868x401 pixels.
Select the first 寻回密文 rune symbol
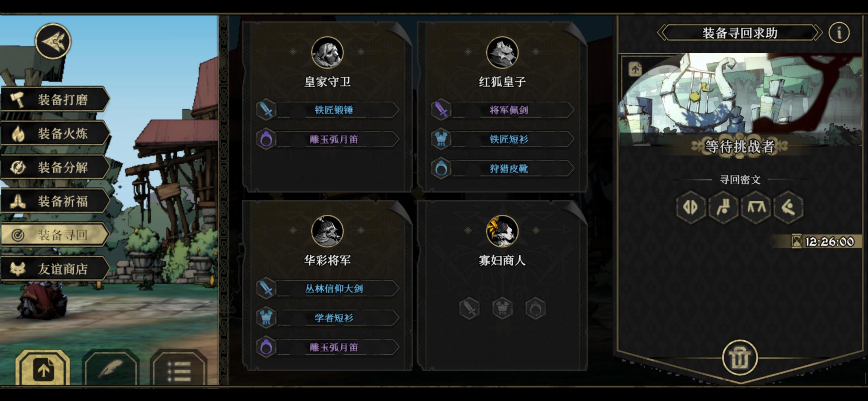(691, 207)
